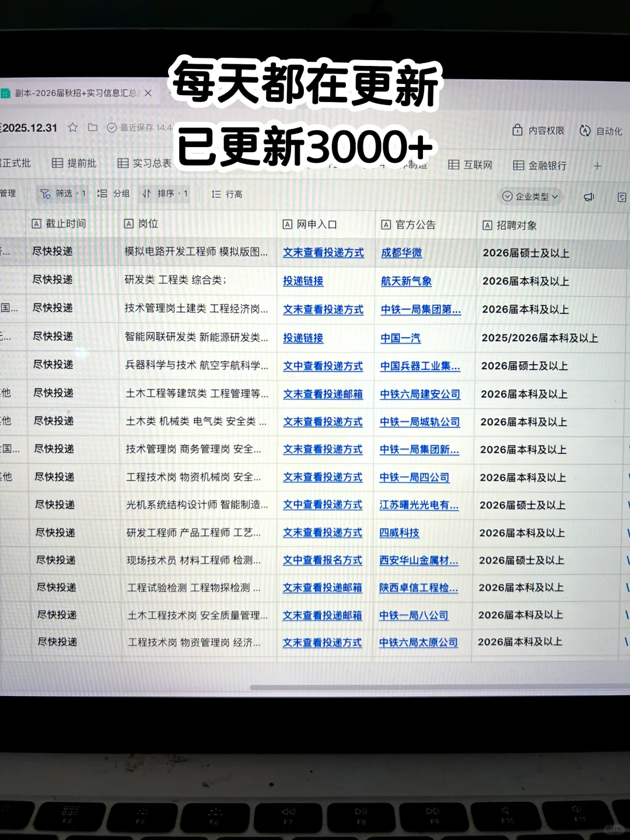Open 投递链接 in the 中国一汽 row
The height and width of the screenshot is (840, 630).
pyautogui.click(x=303, y=338)
